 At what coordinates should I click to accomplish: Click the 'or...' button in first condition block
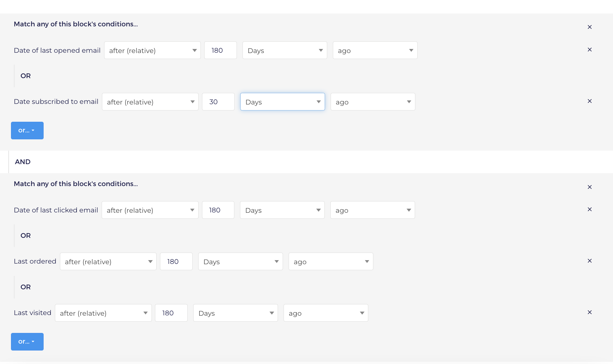tap(27, 130)
